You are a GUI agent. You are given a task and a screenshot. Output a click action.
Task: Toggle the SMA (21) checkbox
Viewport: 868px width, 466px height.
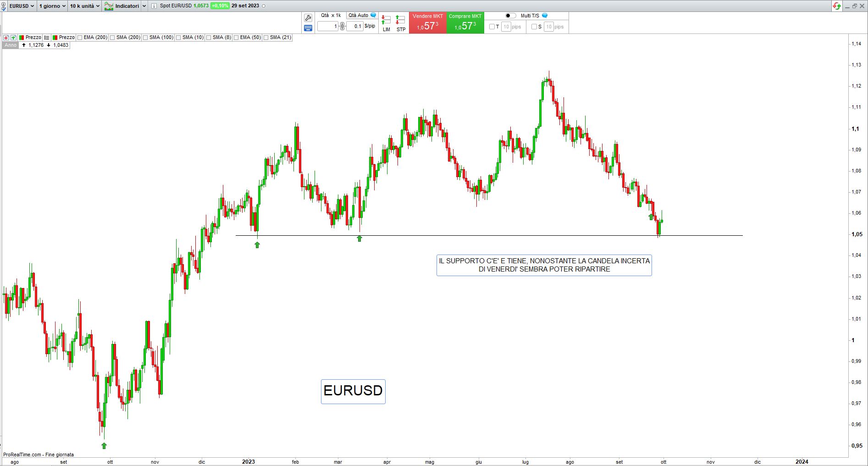(266, 38)
